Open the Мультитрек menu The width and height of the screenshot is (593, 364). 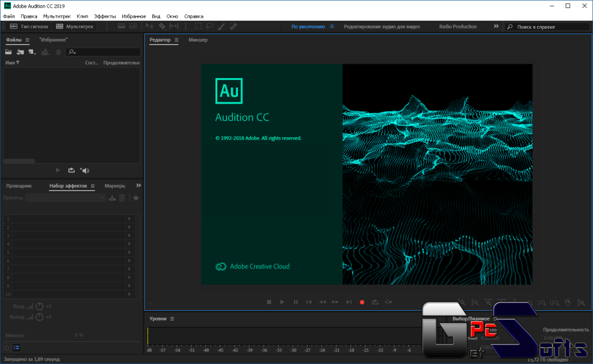[57, 16]
